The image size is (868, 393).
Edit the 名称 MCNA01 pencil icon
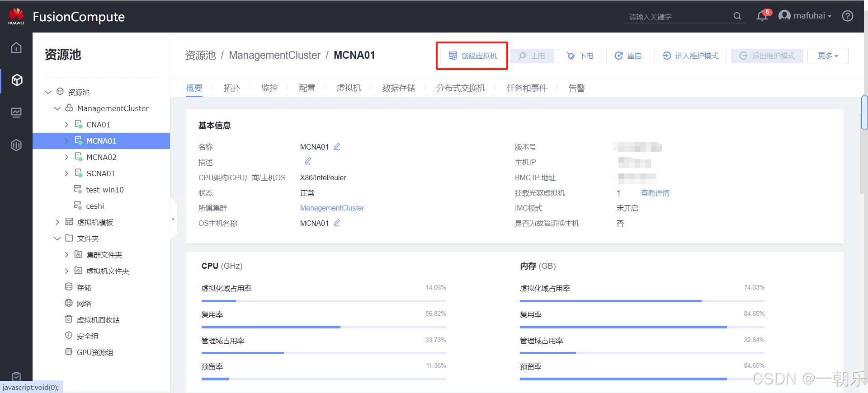coord(337,146)
